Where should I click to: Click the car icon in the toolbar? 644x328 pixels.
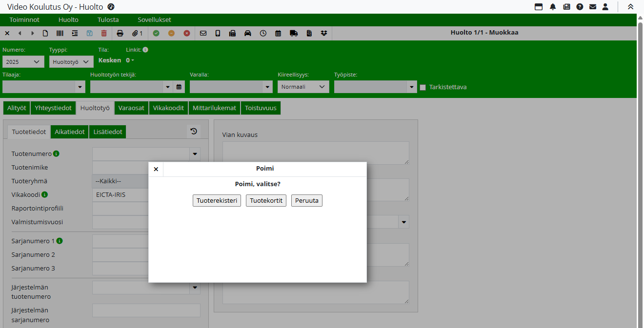[x=248, y=33]
